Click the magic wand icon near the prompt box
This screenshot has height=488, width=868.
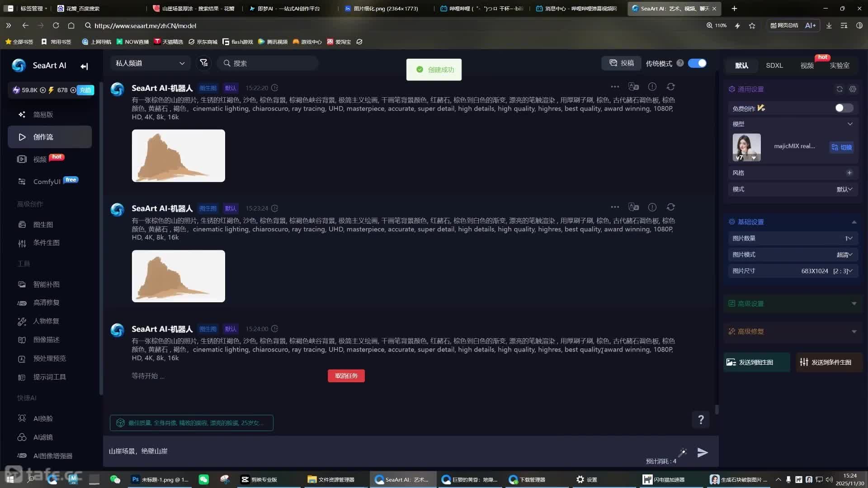pos(683,452)
